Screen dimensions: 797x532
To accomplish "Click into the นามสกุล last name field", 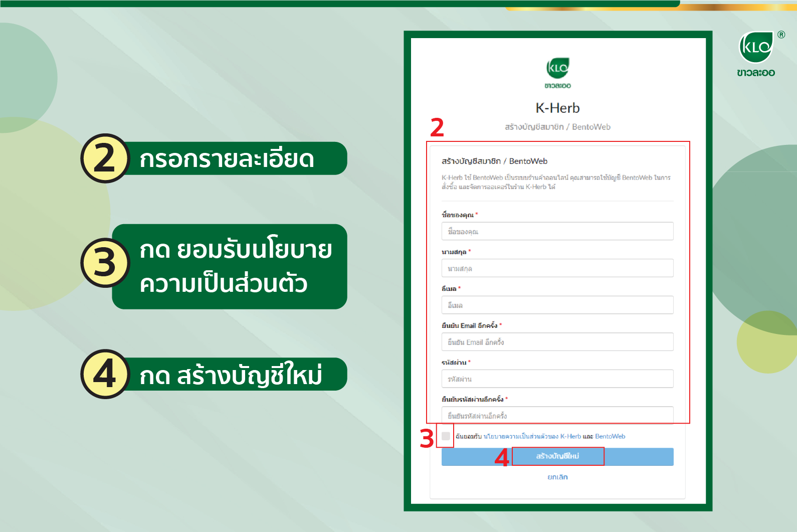I will coord(557,268).
